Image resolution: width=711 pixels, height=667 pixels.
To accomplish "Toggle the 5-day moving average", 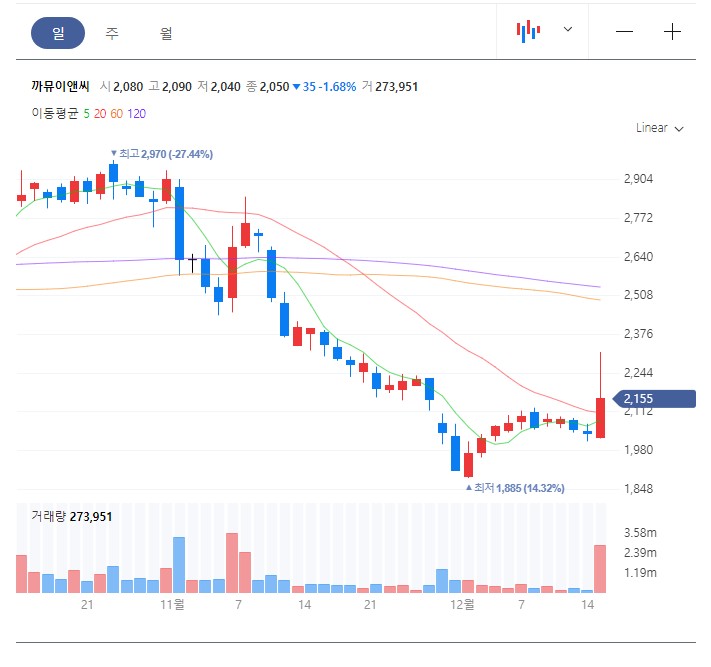I will (86, 113).
